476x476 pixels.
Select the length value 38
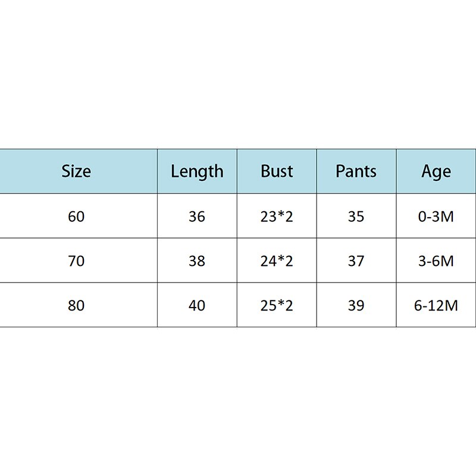197,261
